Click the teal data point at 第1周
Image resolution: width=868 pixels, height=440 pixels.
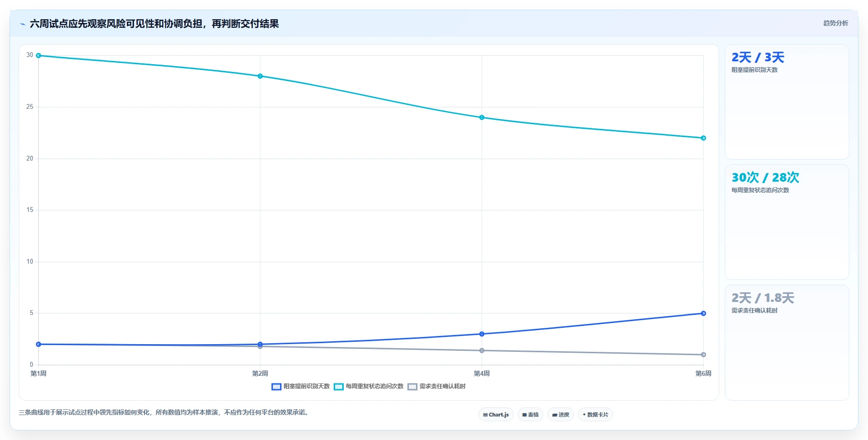pyautogui.click(x=39, y=56)
